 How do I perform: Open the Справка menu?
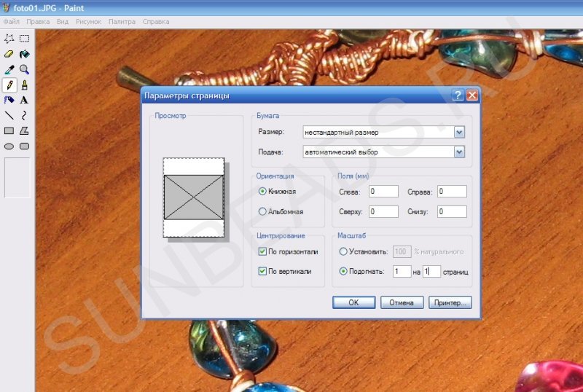(x=156, y=22)
